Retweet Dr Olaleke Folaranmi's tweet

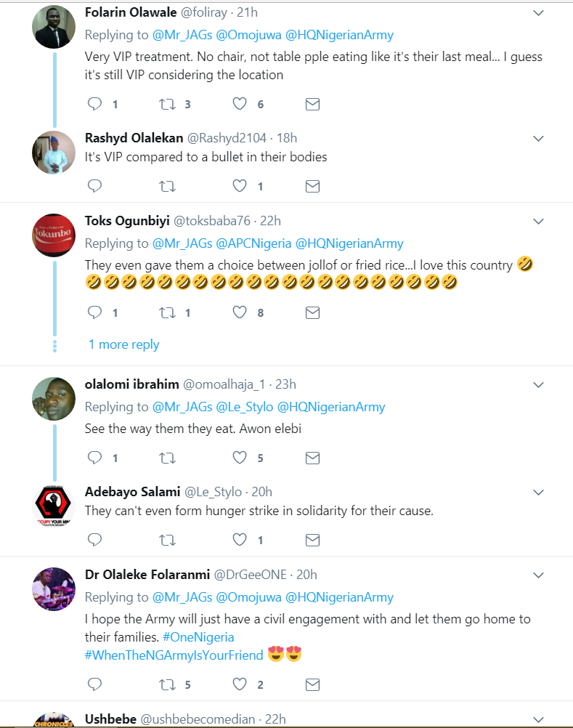point(167,684)
